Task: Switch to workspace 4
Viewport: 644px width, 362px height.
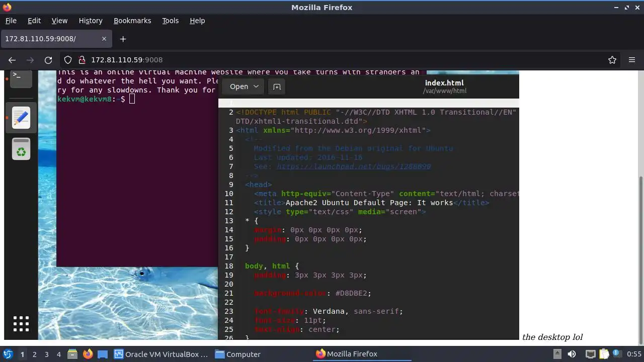Action: (59, 354)
